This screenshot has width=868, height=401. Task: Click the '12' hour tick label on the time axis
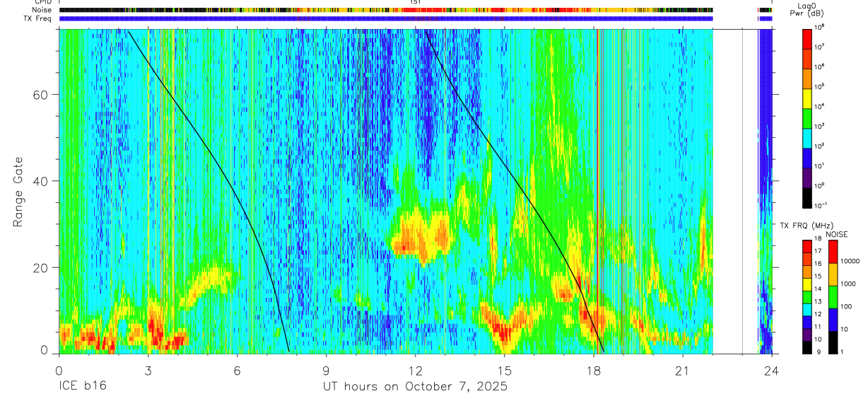[x=416, y=371]
